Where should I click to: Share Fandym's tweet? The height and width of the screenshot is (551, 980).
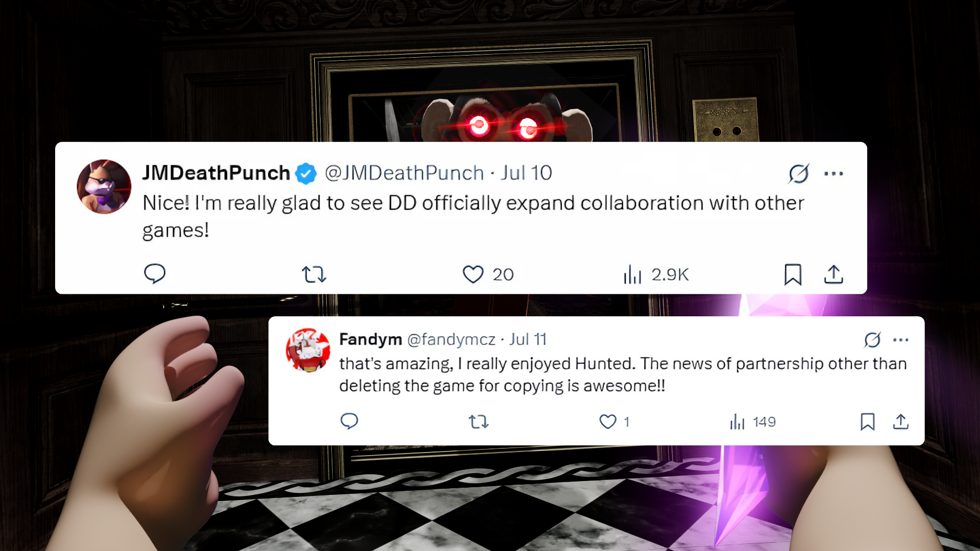pyautogui.click(x=901, y=422)
